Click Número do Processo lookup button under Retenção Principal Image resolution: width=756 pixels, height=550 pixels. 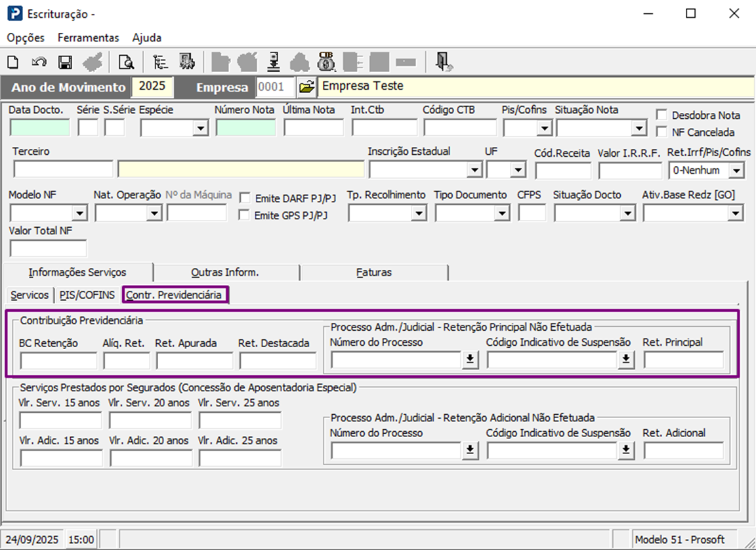[x=470, y=360]
